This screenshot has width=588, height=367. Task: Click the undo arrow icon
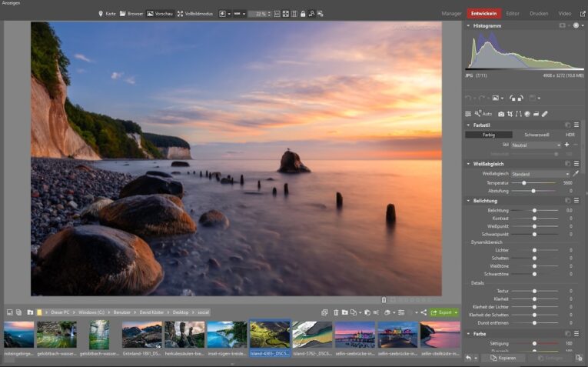468,98
